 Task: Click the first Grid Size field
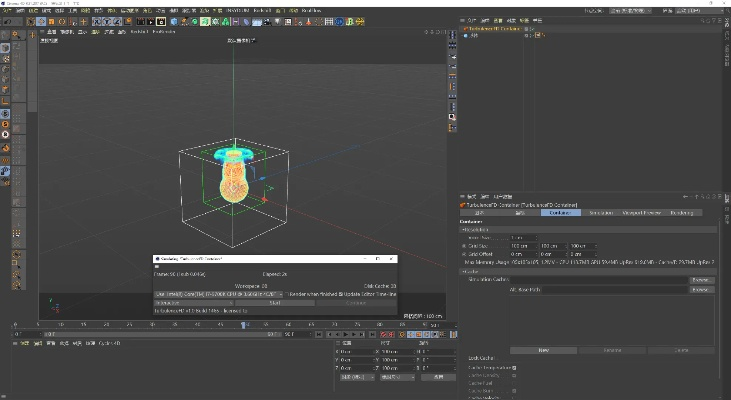click(x=524, y=246)
